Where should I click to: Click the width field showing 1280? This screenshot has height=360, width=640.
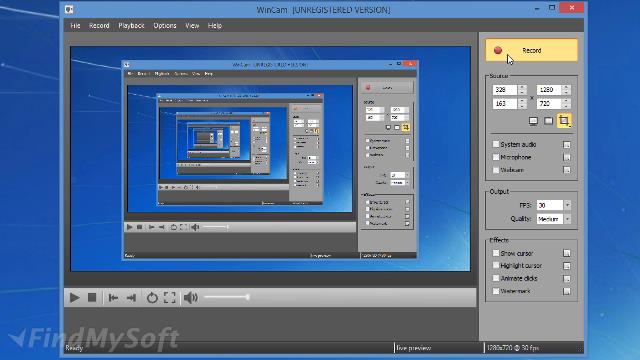(x=549, y=89)
